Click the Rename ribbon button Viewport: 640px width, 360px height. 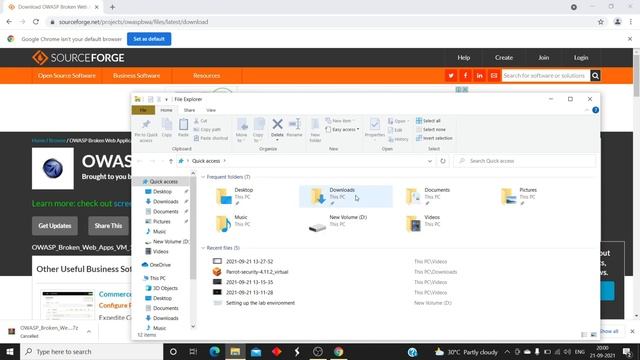coord(294,128)
